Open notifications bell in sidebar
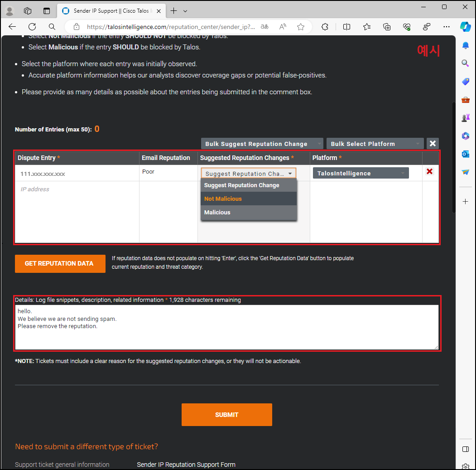 [466, 46]
